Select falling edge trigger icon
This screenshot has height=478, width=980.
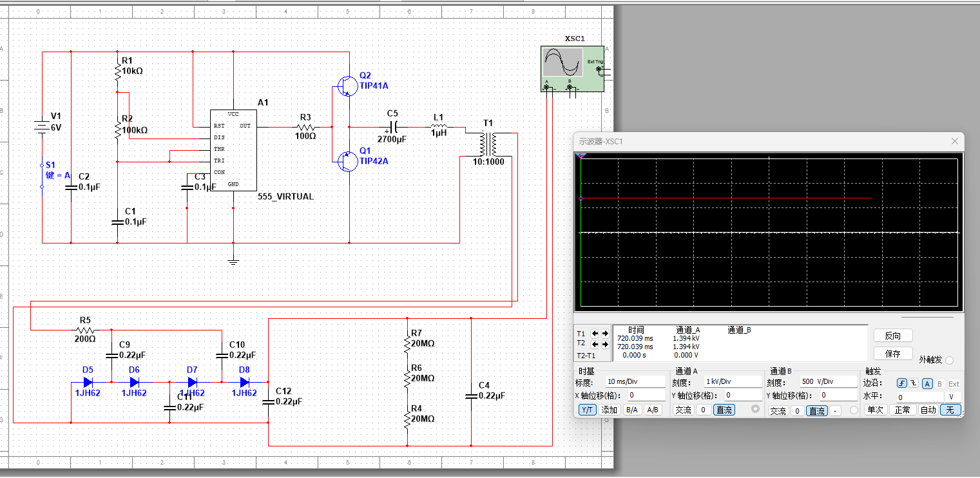point(914,383)
